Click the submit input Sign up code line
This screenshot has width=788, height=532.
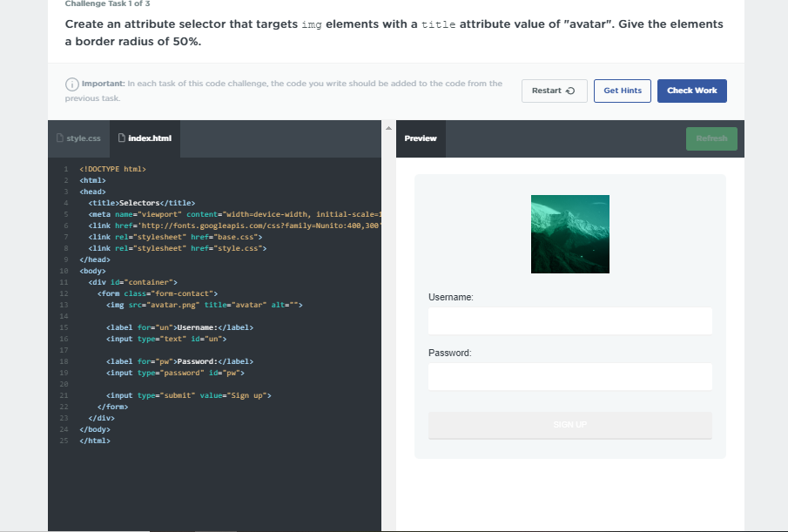pos(188,395)
